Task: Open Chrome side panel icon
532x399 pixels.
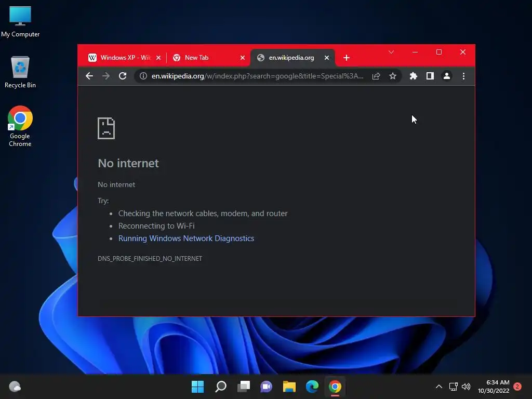Action: [x=430, y=76]
